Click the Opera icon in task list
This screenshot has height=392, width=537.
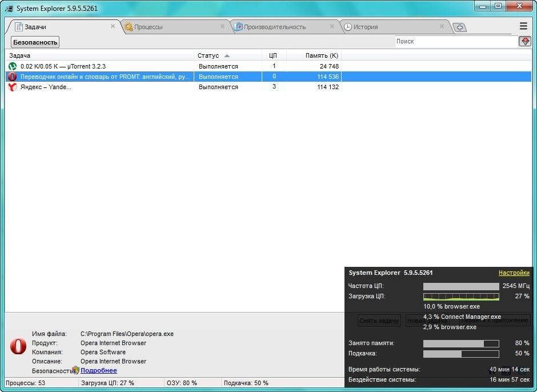tap(13, 77)
